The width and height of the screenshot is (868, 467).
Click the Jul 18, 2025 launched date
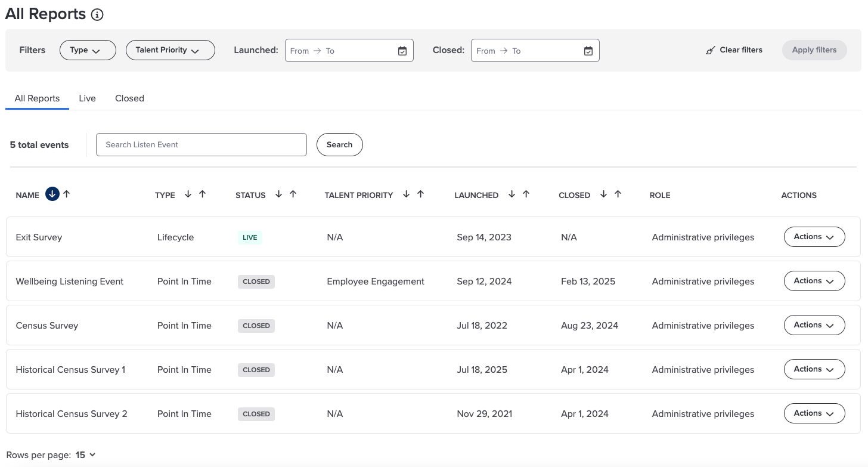[x=482, y=370]
